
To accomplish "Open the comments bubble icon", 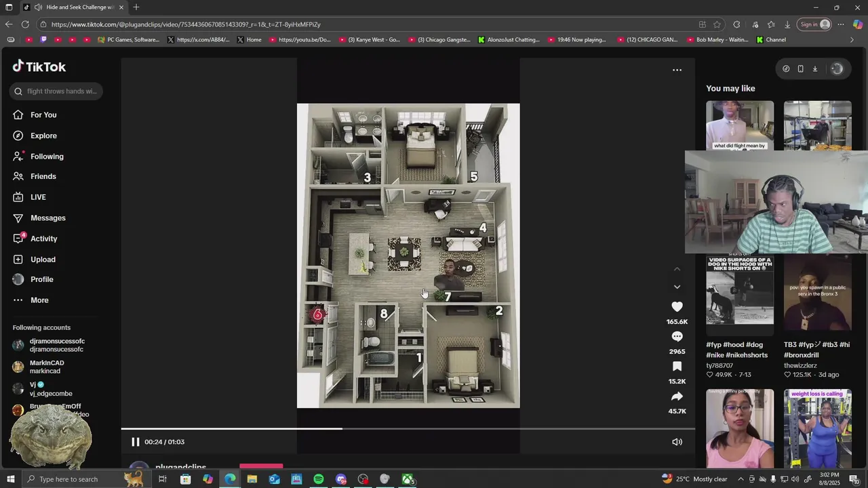I will pyautogui.click(x=677, y=336).
